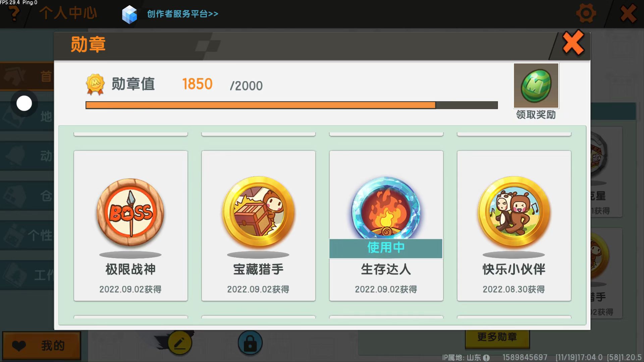Screen dimensions: 644x362
Task: Click the gold medal value badge icon
Action: click(95, 84)
